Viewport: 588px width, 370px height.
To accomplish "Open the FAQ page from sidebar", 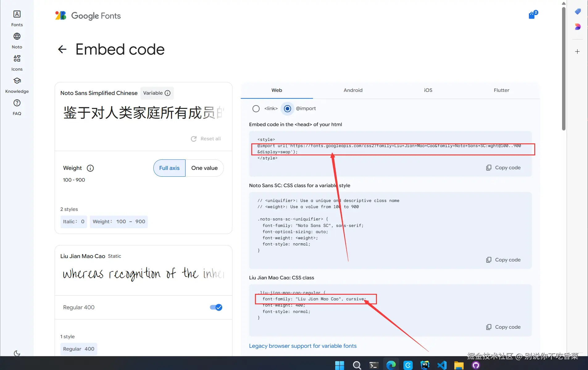I will 17,107.
